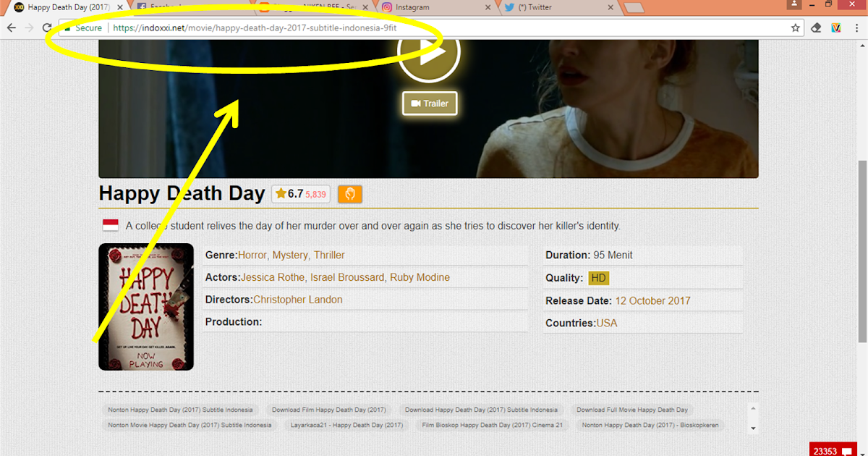The image size is (868, 456).
Task: Click the address bar URL
Action: coord(255,28)
